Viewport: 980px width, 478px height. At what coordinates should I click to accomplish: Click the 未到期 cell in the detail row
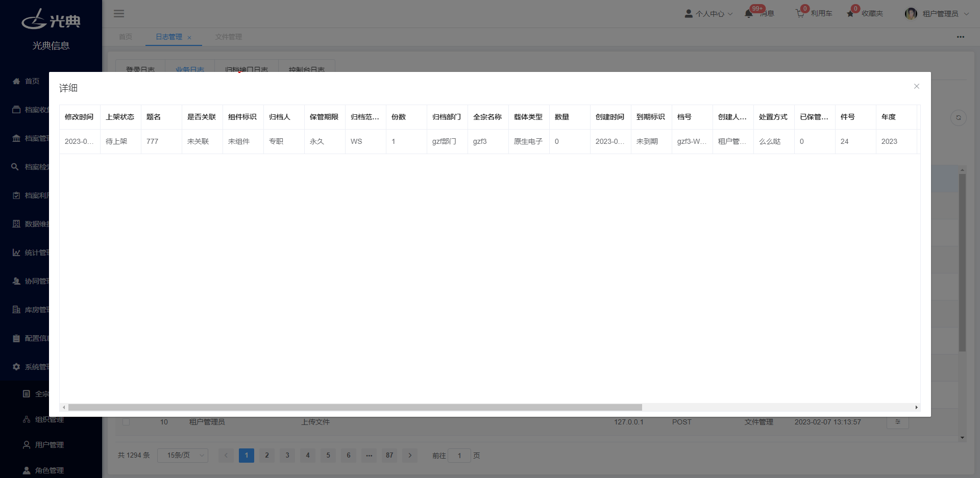coord(651,141)
